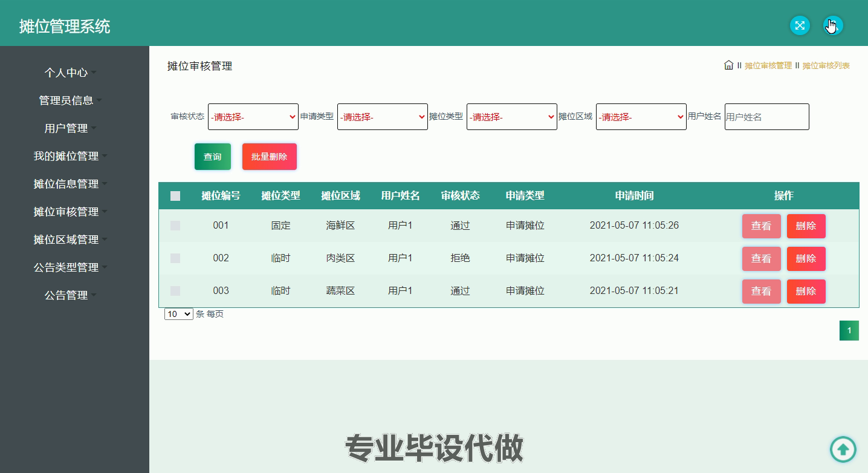Click the 拒绝 status cell
Screen dimensions: 868x473
[460, 258]
